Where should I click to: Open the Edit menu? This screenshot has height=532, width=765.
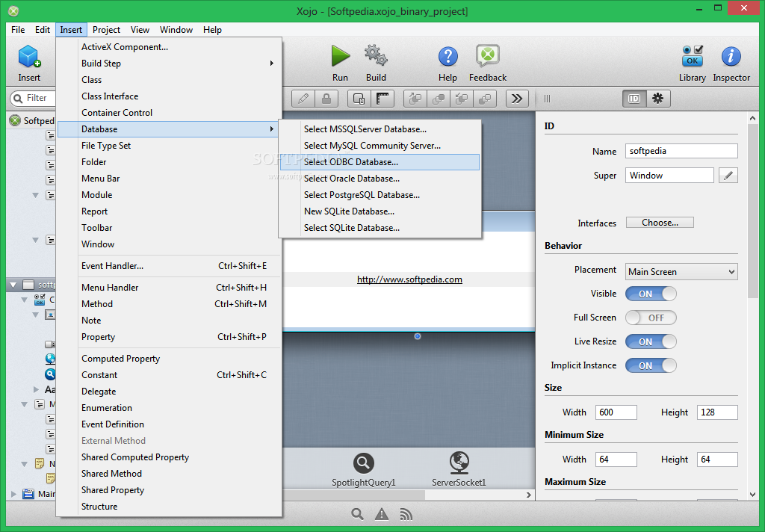43,30
